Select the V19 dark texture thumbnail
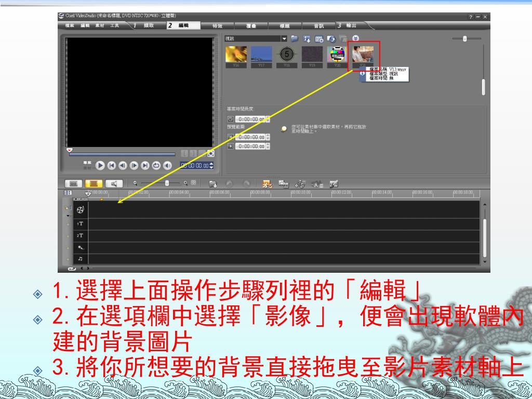 tap(312, 57)
